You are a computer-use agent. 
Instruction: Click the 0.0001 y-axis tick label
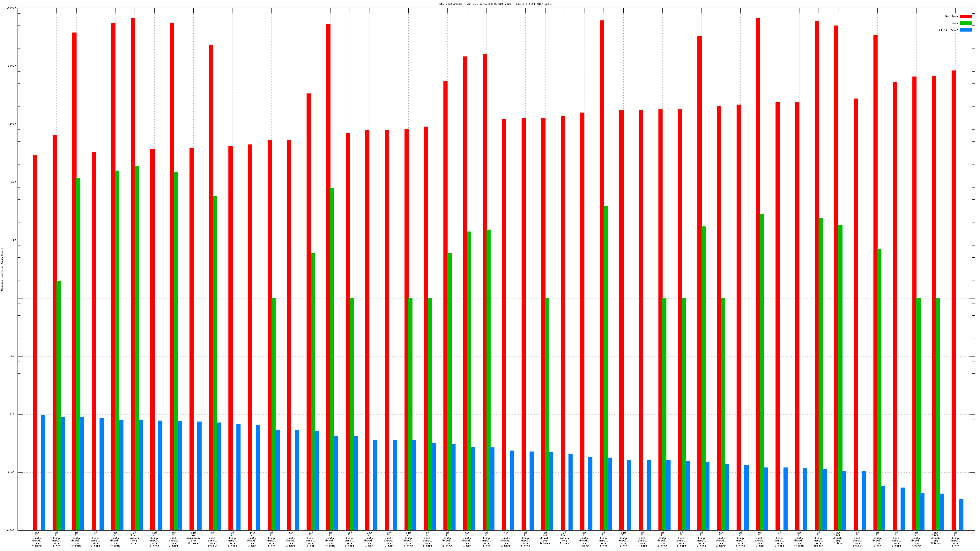[x=11, y=530]
